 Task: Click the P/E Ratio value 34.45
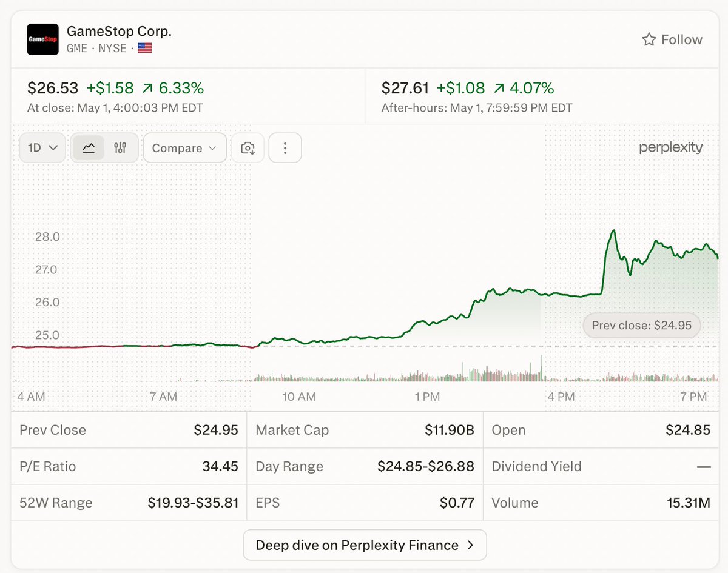[220, 466]
